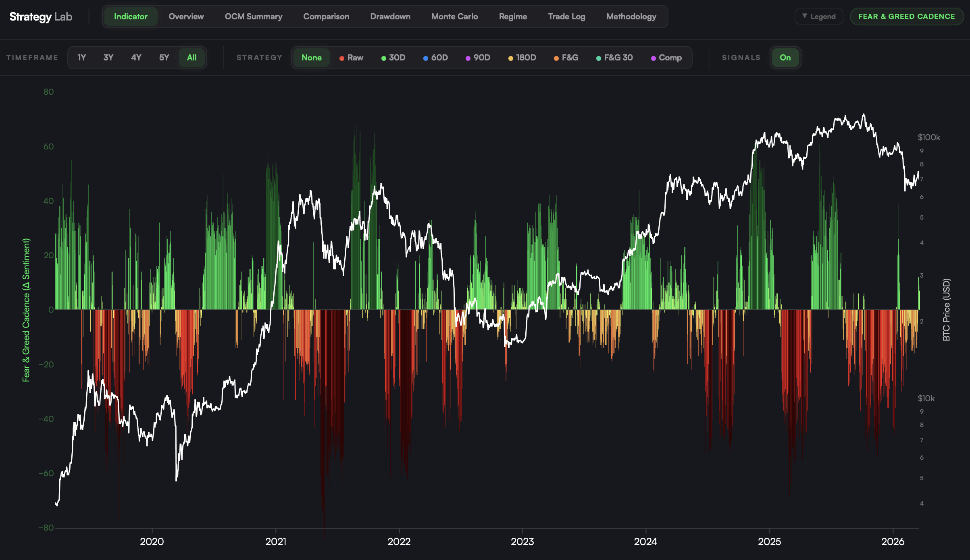Choose the None strategy option
Screen dimensions: 970x560
coord(312,58)
